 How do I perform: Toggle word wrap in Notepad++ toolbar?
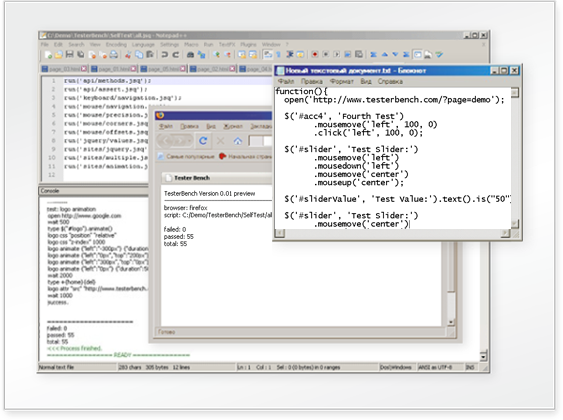(268, 55)
